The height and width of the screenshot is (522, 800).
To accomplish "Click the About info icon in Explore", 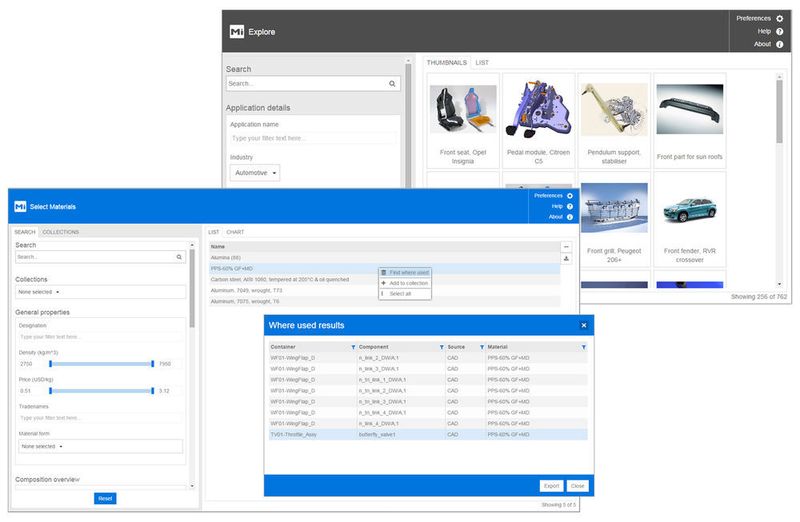I will pyautogui.click(x=779, y=44).
